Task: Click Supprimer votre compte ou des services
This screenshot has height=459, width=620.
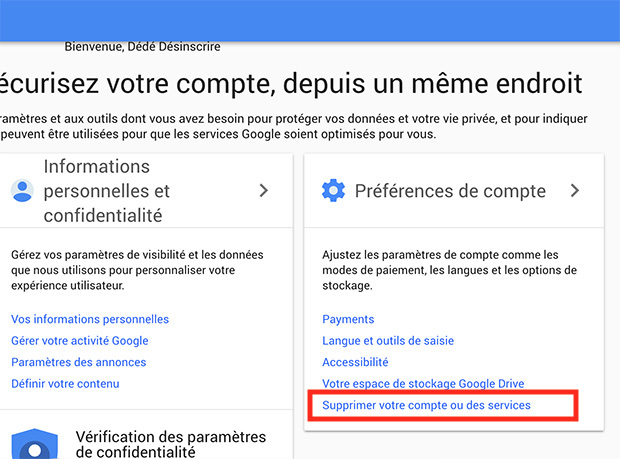Action: point(426,405)
